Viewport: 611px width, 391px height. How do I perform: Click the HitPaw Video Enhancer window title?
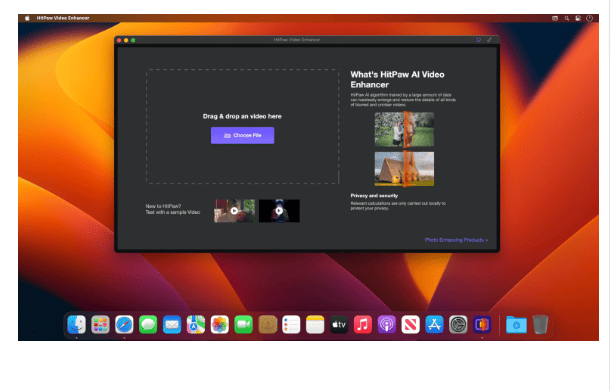click(297, 40)
